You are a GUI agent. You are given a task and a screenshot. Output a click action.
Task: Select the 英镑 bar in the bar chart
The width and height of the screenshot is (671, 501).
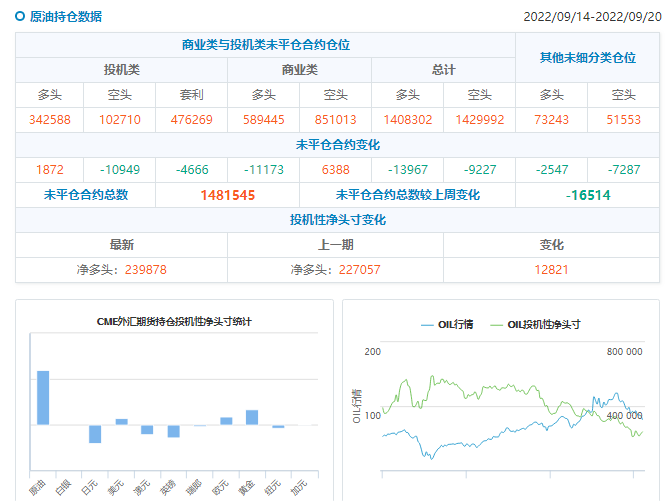(173, 431)
